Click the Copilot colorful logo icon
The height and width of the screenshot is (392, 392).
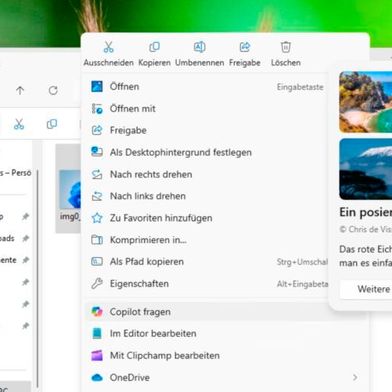[x=97, y=312]
